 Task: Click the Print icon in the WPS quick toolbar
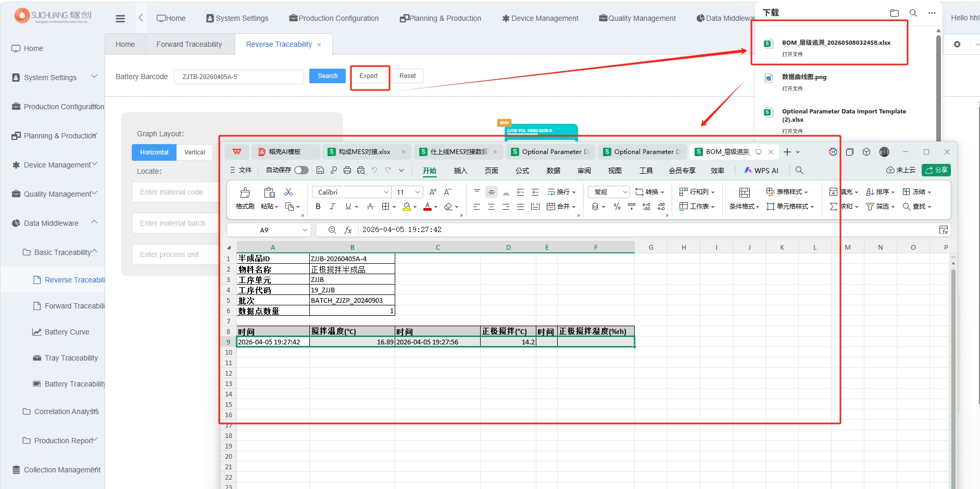pyautogui.click(x=347, y=170)
